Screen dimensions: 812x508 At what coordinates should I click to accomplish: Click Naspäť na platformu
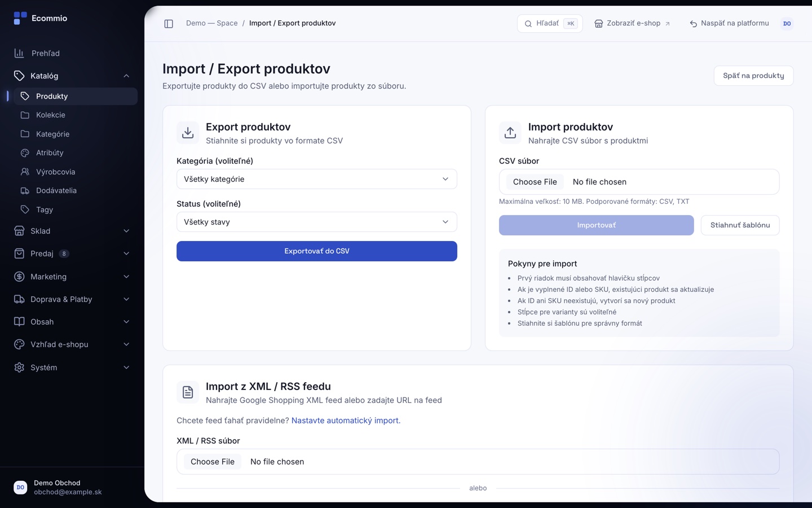click(x=729, y=23)
